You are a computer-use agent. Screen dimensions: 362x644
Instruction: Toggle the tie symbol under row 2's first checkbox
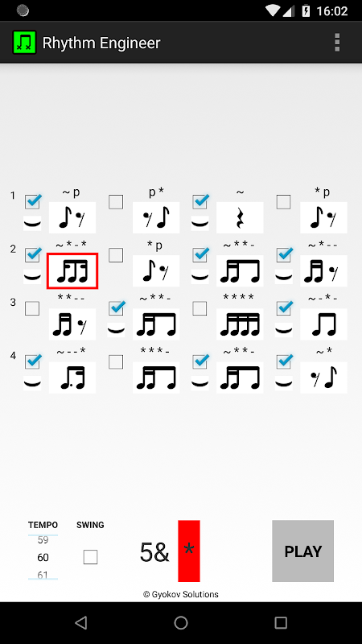pyautogui.click(x=32, y=277)
